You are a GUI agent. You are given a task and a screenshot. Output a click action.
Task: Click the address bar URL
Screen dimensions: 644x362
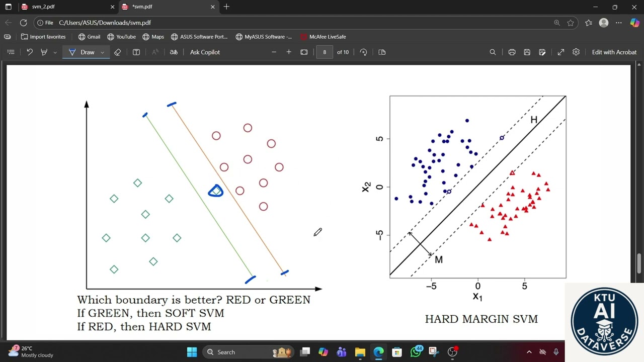105,23
